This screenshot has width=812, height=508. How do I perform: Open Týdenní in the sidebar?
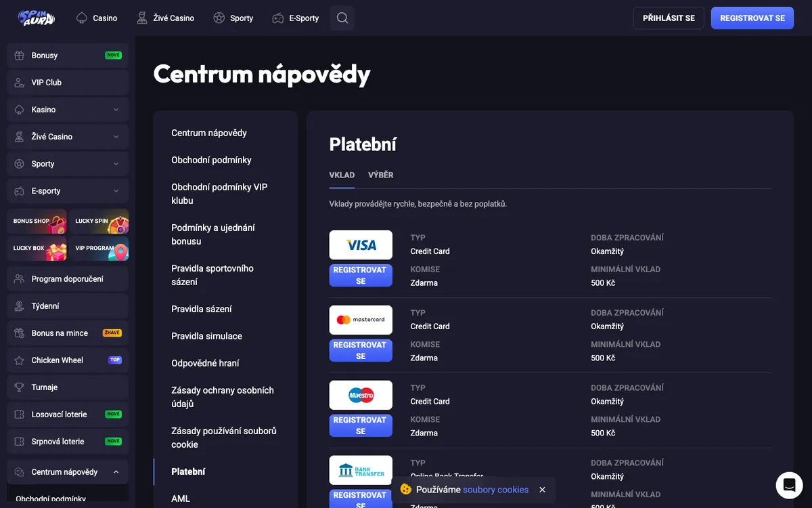[68, 306]
